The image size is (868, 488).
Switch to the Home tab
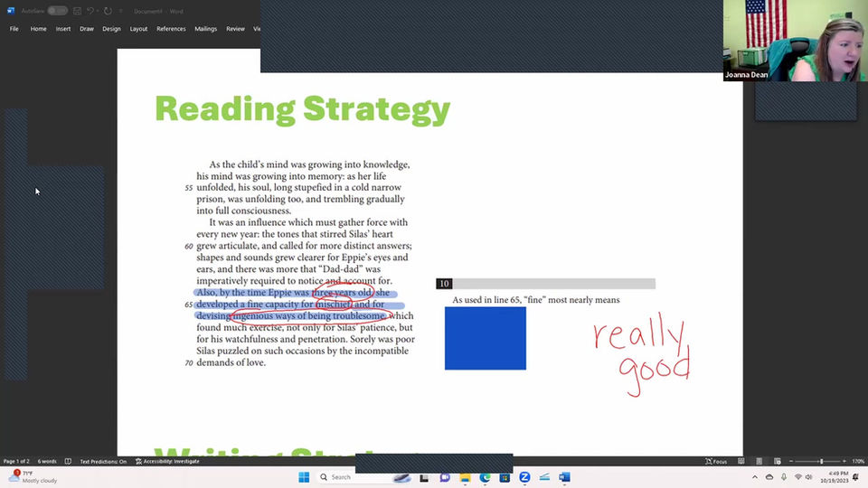click(x=38, y=29)
